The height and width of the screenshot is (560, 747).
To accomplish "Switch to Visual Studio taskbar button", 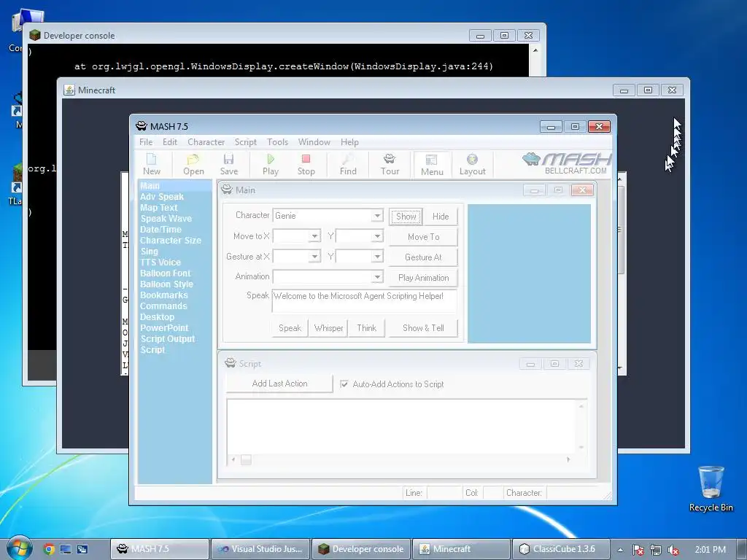I will tap(260, 549).
